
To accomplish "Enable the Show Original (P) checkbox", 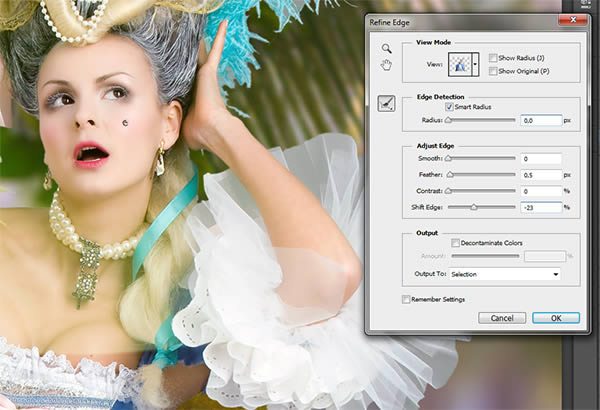I will tap(493, 71).
